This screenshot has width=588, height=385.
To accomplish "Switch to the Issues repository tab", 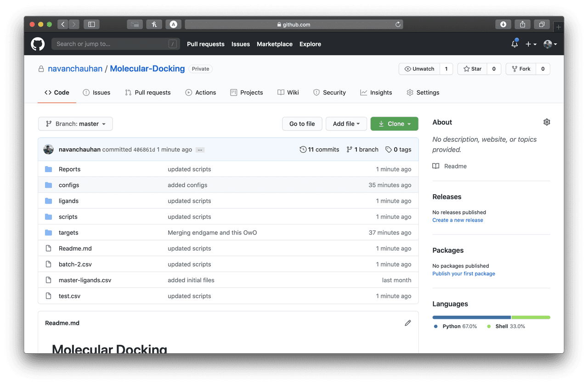I will 96,93.
